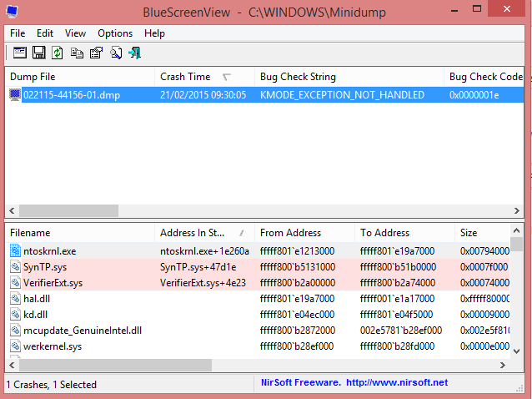Maximize the BlueScreenView window
The height and width of the screenshot is (399, 532).
(x=477, y=9)
